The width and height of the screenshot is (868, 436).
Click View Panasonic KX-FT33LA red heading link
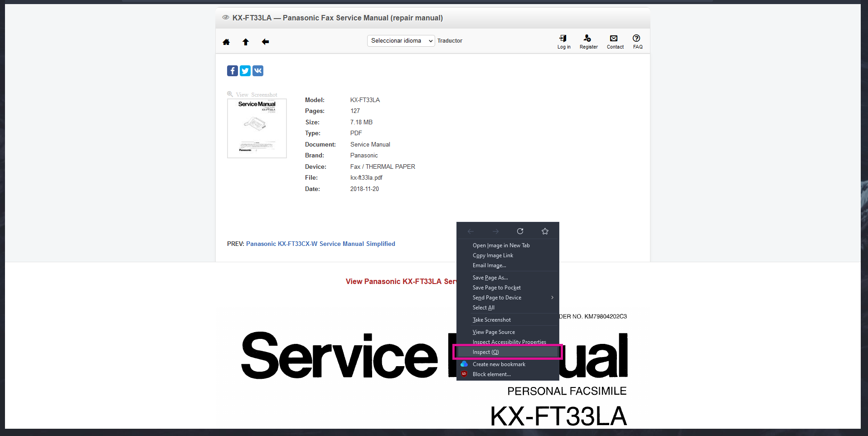(x=401, y=281)
